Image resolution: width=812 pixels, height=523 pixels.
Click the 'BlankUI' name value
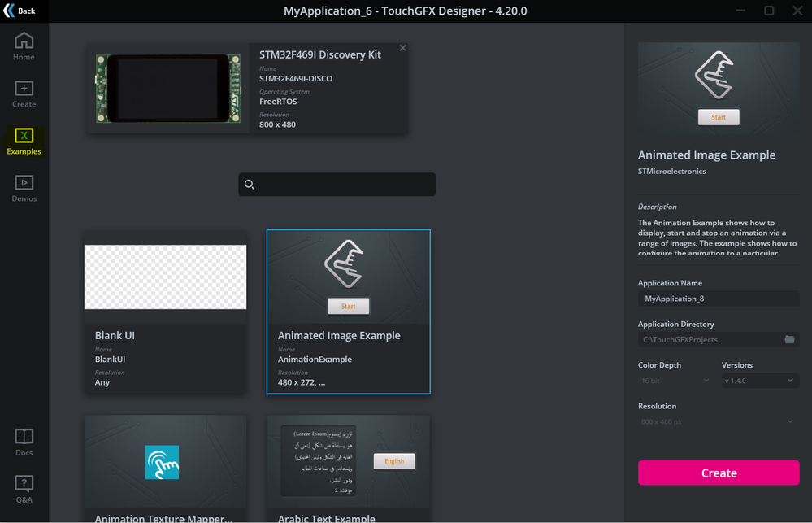[x=110, y=360]
